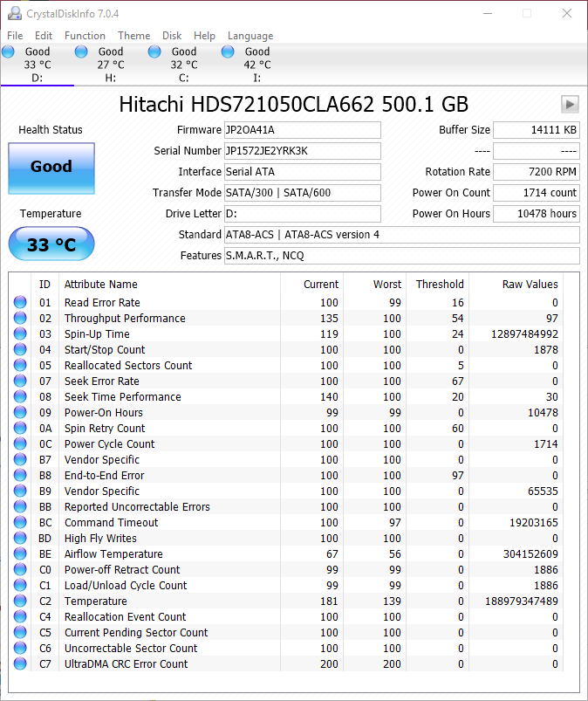Click status orb of Command Timeout row
This screenshot has width=588, height=701.
point(20,522)
